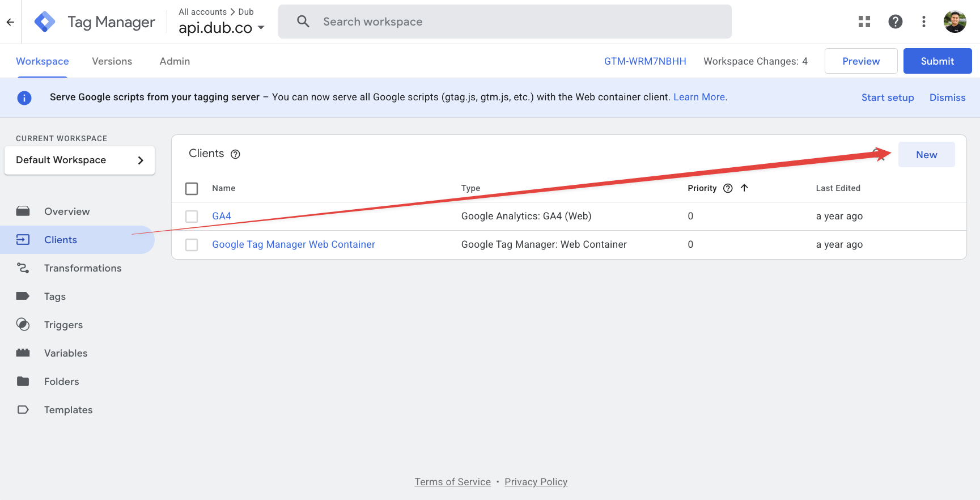
Task: Click 'Google Analytics: GA4 (Web)' type cell
Action: pyautogui.click(x=526, y=216)
